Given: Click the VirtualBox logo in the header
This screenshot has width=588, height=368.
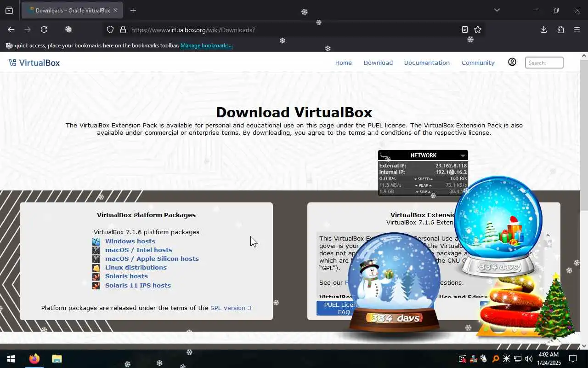Looking at the screenshot, I should pyautogui.click(x=34, y=63).
